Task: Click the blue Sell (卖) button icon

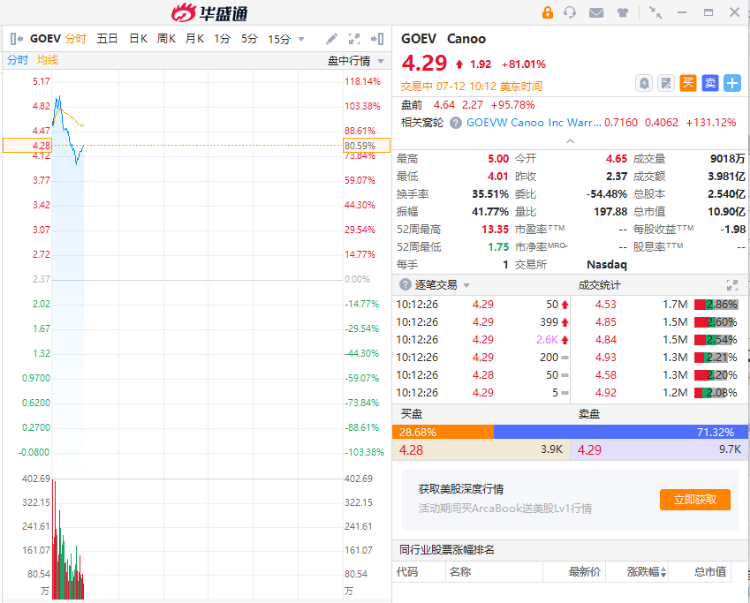Action: click(x=710, y=83)
